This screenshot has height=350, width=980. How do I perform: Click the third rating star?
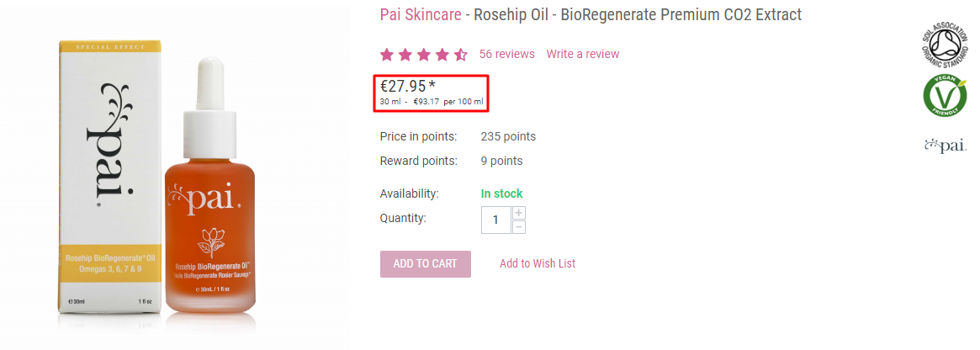click(x=424, y=55)
